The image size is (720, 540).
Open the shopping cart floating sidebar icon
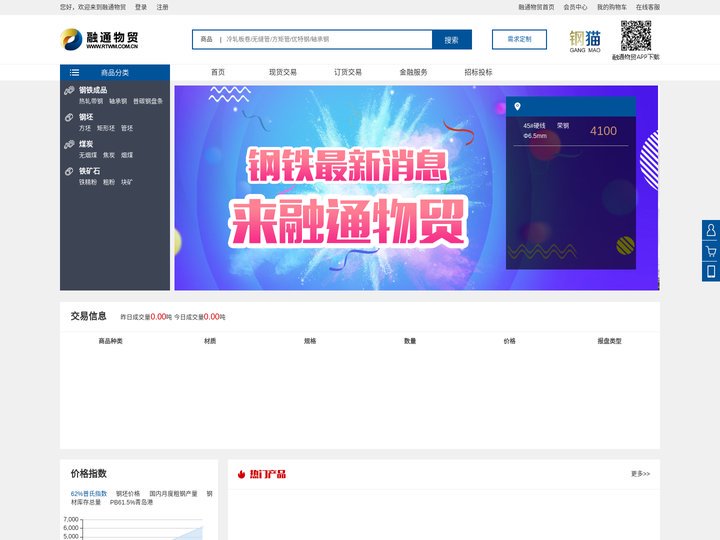pos(711,251)
